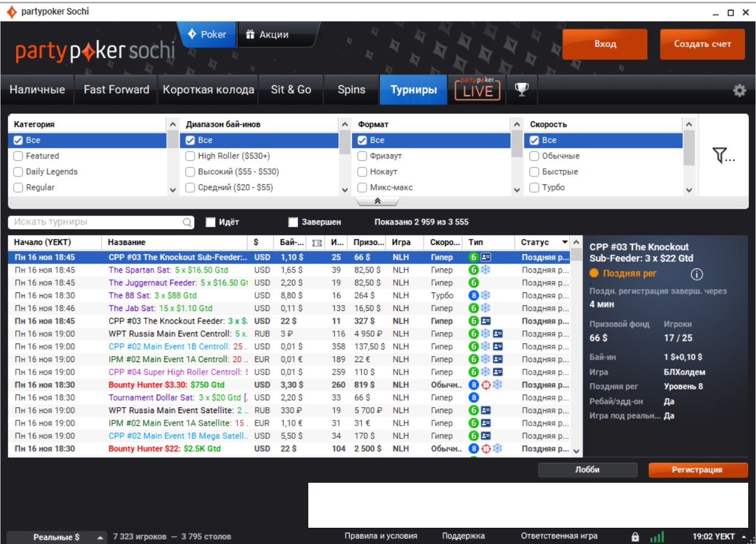Click the card icon in CPP #04 Super High Roller row

(x=498, y=372)
